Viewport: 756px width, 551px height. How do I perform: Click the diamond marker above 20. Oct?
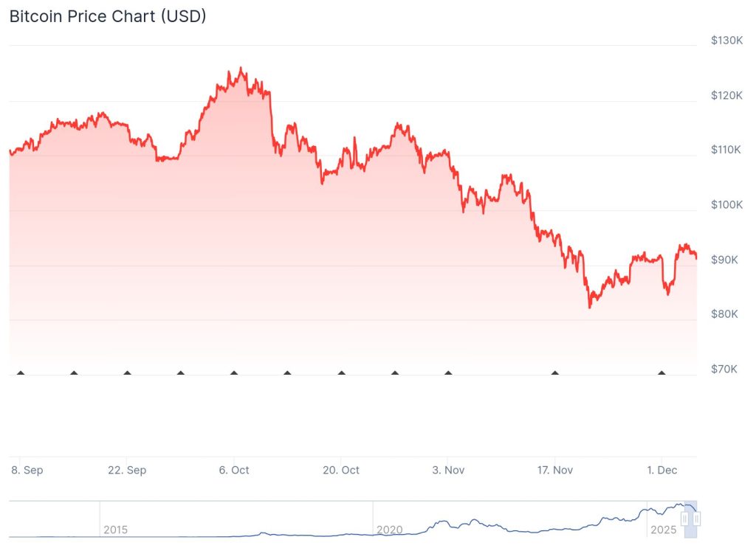[x=341, y=373]
